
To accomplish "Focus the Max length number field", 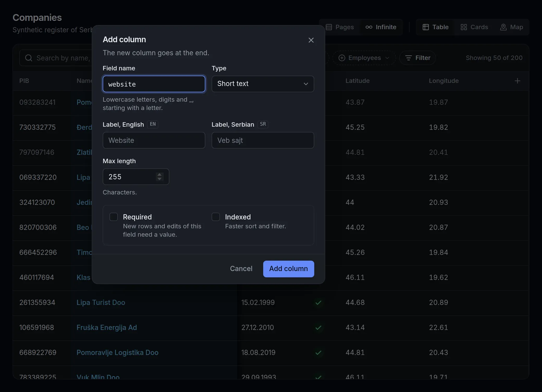I will [x=136, y=177].
